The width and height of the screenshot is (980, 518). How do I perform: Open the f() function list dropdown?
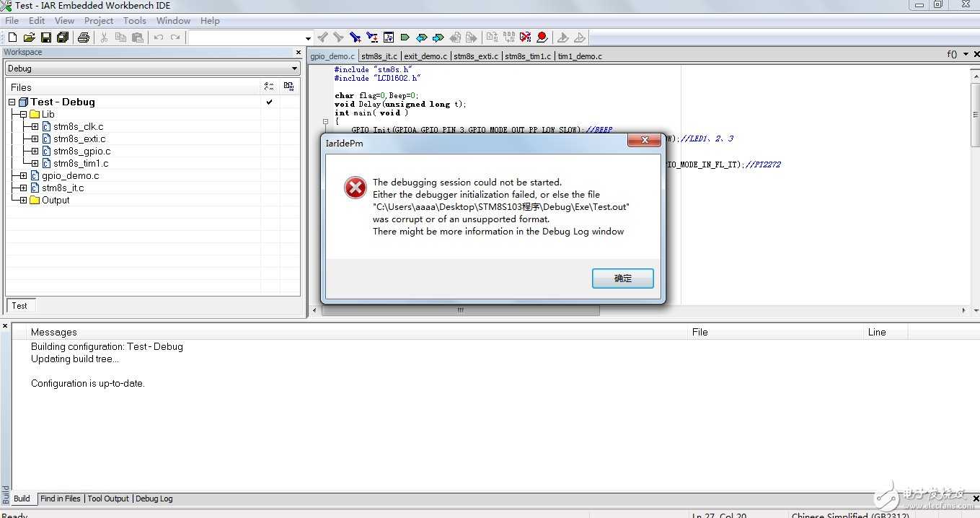pos(952,55)
